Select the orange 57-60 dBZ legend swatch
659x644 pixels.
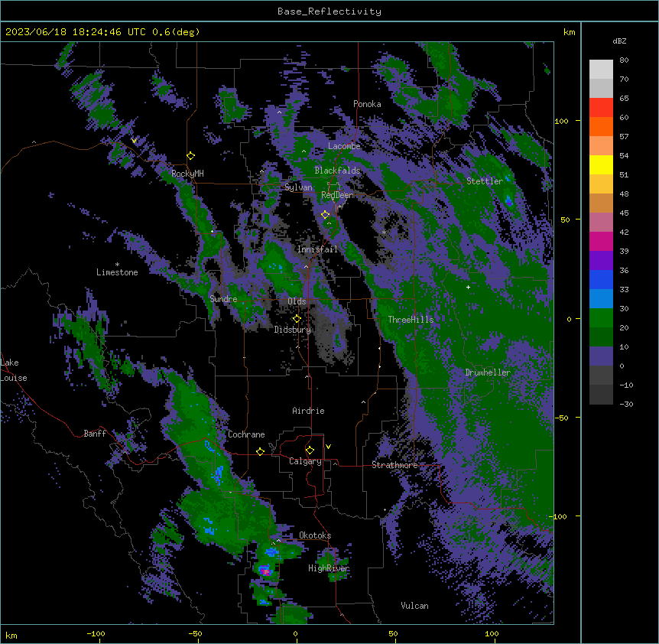601,126
